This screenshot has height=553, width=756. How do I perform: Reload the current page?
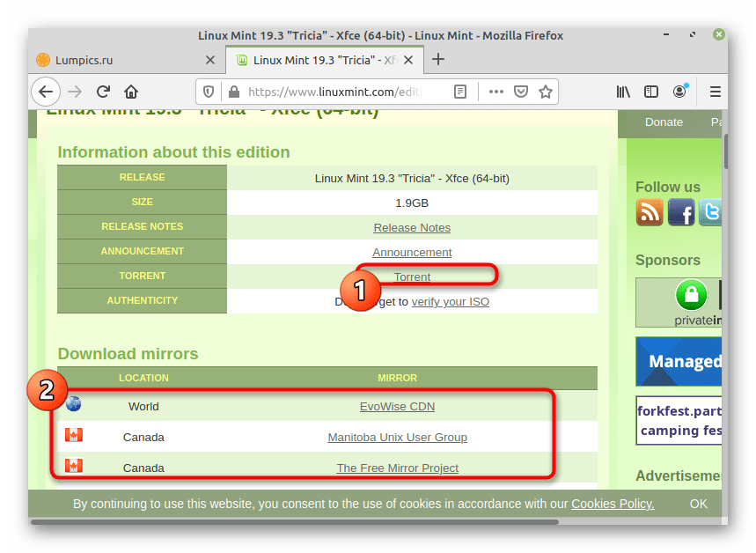coord(103,92)
